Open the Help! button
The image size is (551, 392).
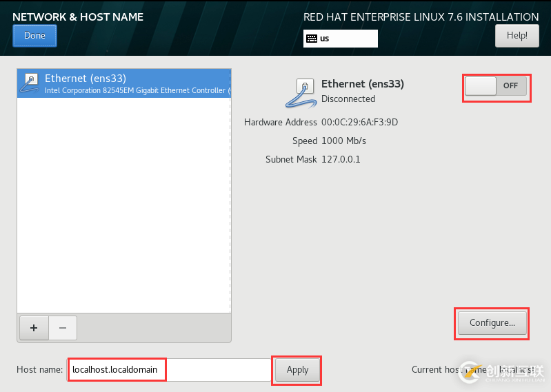[x=517, y=36]
